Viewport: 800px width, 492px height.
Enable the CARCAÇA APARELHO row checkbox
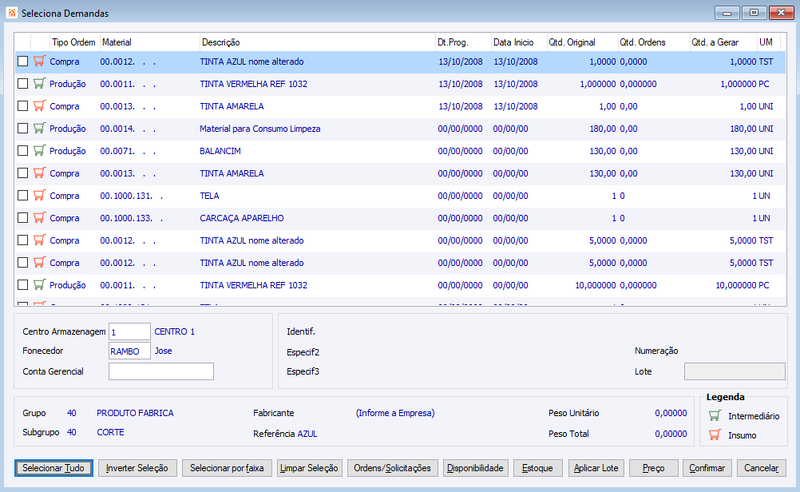tap(22, 217)
